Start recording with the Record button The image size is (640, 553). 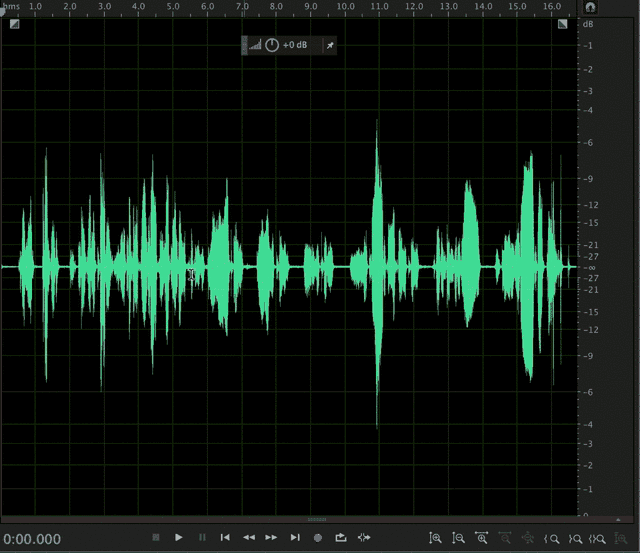318,538
